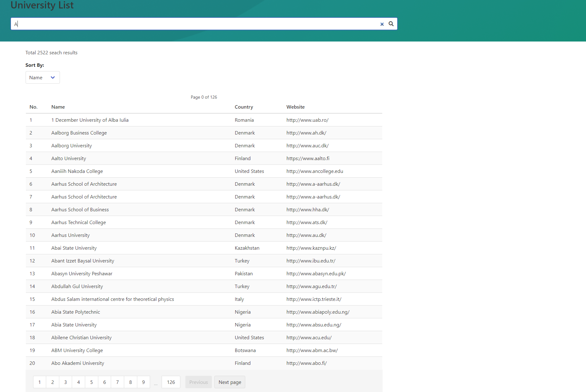Open Aarhus University's http://www.au.dk/ link
Image resolution: width=586 pixels, height=392 pixels.
point(306,235)
